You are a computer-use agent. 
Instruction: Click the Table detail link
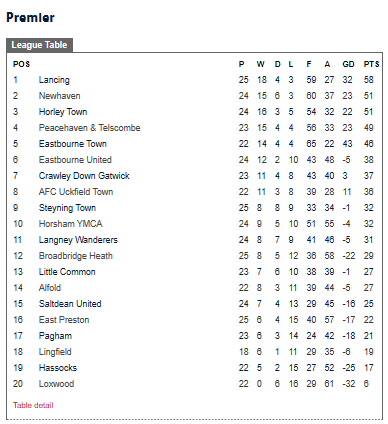point(33,405)
